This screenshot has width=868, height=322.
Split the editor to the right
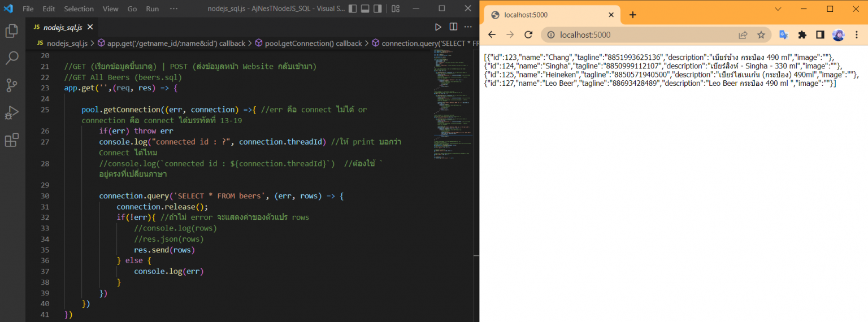pos(453,27)
